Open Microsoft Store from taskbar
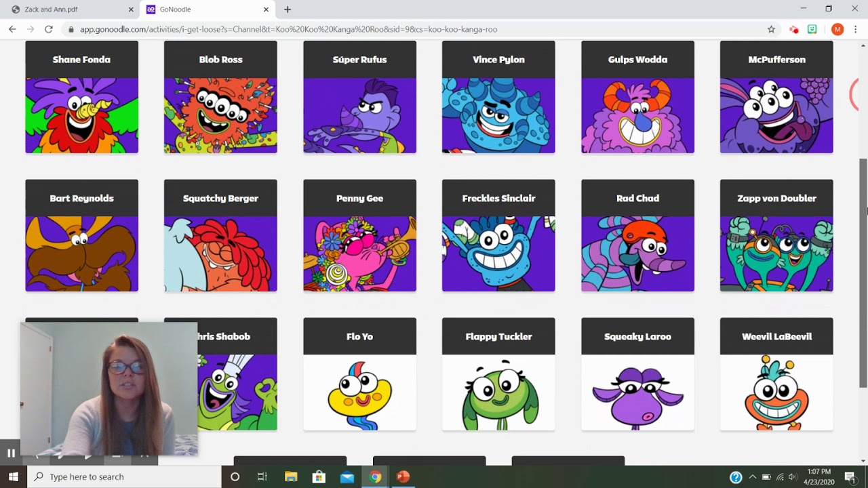The height and width of the screenshot is (488, 868). (x=319, y=476)
